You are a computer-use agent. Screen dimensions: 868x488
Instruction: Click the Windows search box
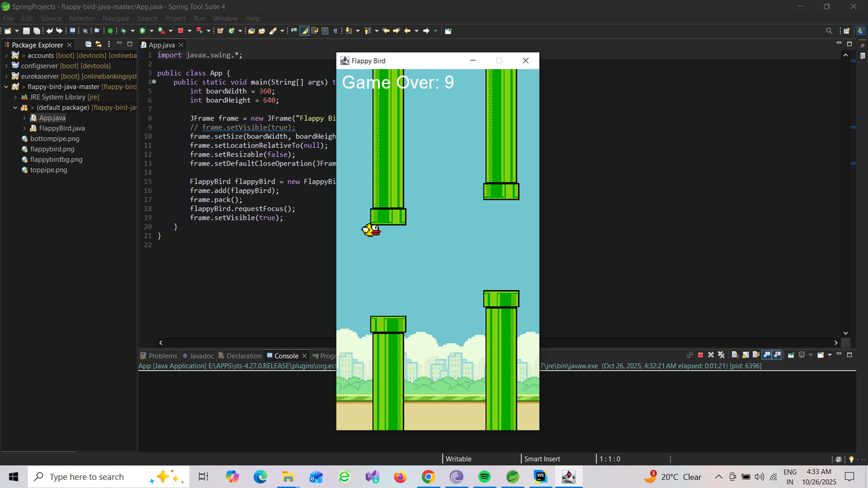point(108,477)
